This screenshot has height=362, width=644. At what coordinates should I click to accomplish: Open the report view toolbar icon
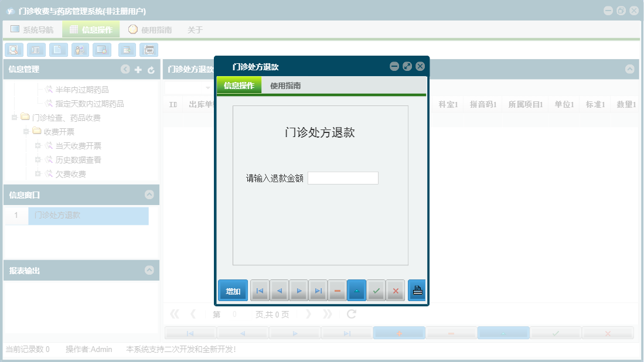click(x=36, y=50)
